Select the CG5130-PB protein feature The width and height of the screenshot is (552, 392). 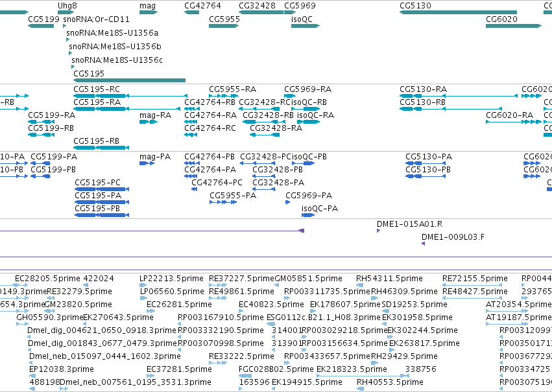tap(426, 176)
